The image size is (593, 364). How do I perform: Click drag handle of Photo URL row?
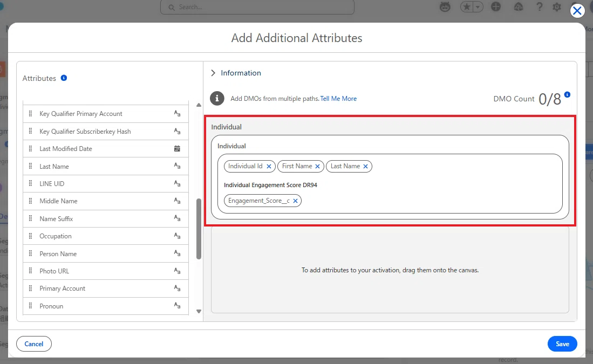pyautogui.click(x=31, y=271)
